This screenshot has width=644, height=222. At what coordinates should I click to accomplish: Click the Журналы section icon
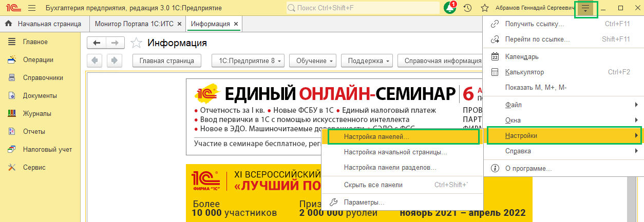tap(12, 114)
